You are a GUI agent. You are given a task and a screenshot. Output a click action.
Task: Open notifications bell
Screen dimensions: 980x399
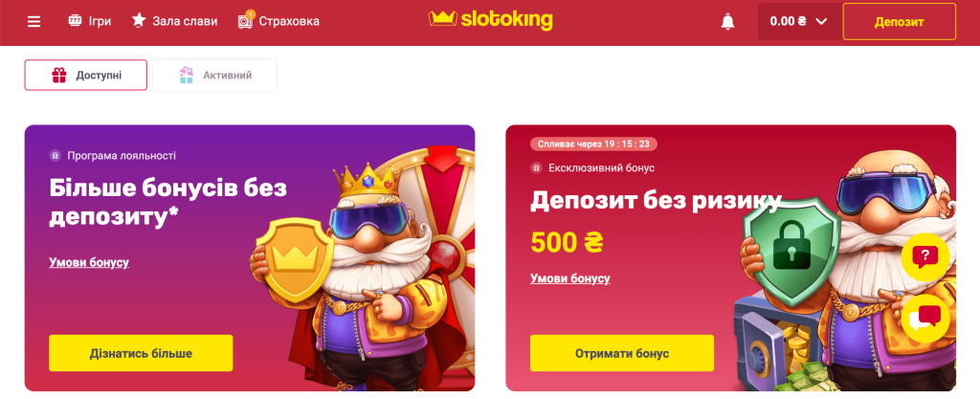tap(727, 22)
